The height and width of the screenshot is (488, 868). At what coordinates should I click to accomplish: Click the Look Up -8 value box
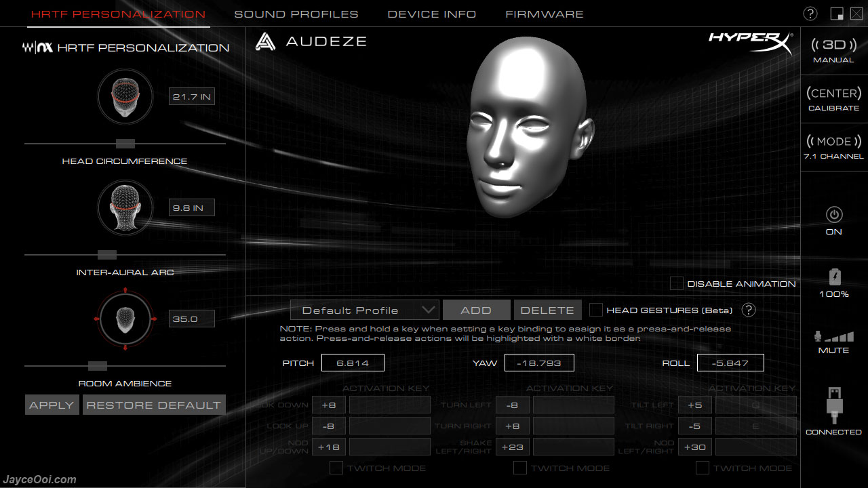[329, 426]
